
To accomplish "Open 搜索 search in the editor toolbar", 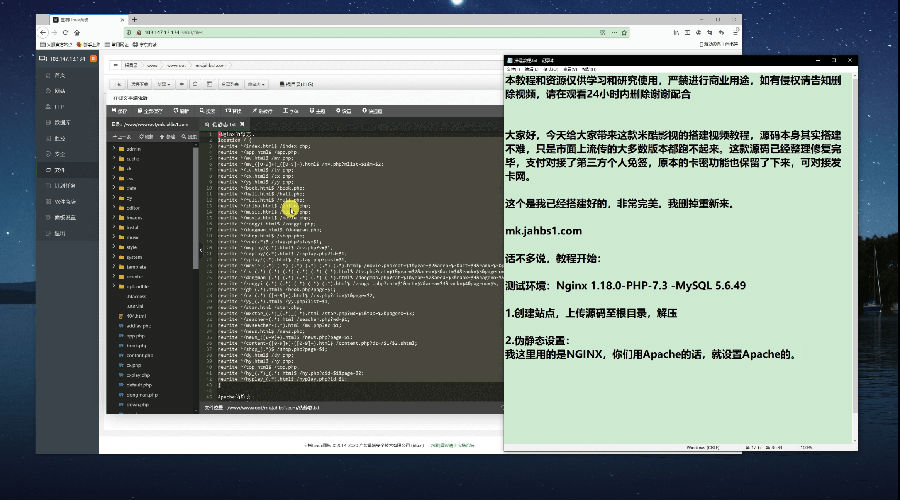I will 206,110.
